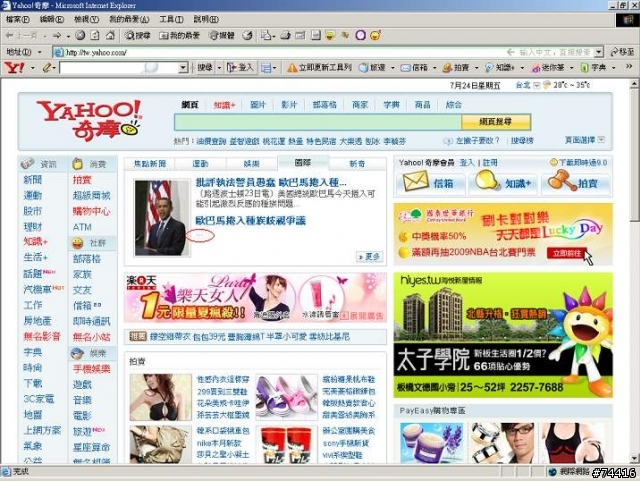
Task: Click the red 立即前往 banner button
Action: [x=567, y=253]
